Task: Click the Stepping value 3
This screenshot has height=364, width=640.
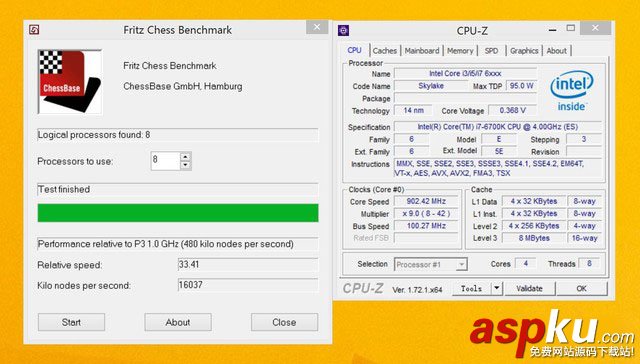Action: tap(584, 139)
